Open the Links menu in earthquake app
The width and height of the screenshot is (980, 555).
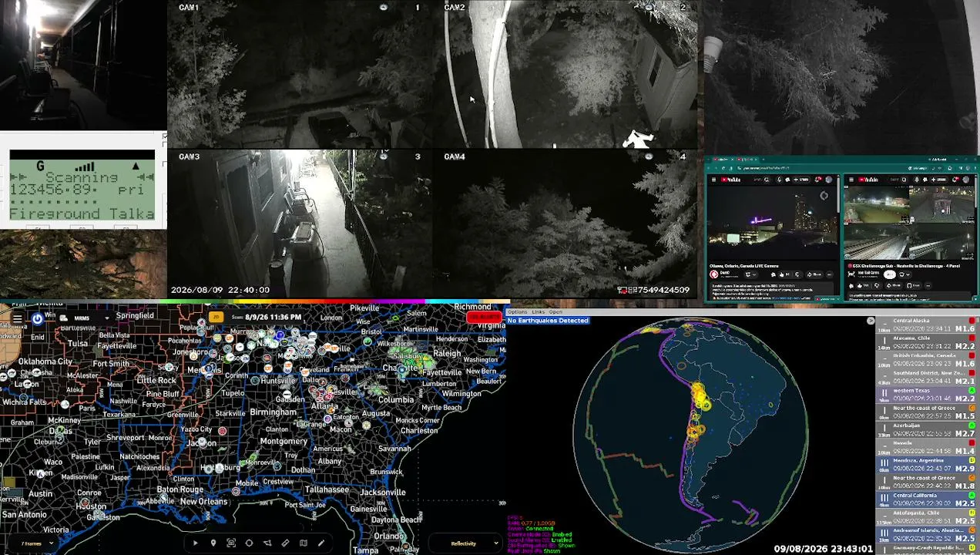[538, 311]
